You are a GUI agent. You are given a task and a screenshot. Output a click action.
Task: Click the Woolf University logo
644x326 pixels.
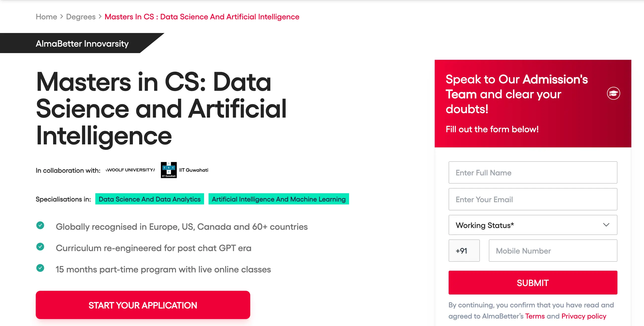point(130,170)
